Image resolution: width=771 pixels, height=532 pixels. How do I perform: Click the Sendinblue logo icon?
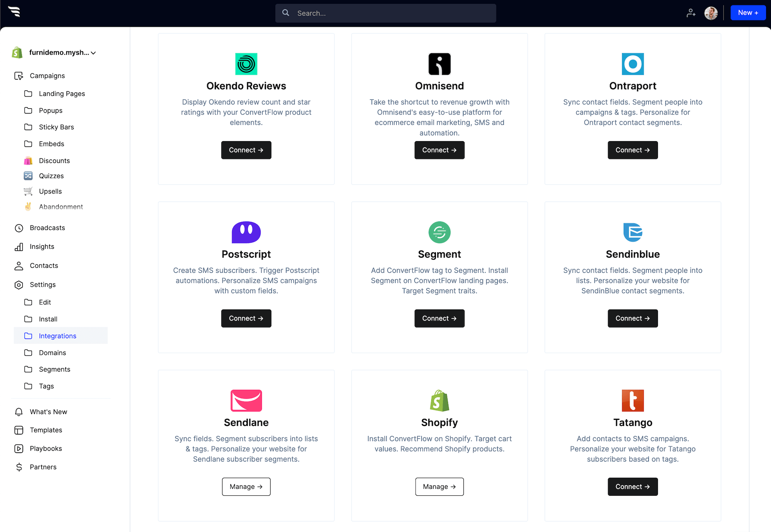click(633, 232)
